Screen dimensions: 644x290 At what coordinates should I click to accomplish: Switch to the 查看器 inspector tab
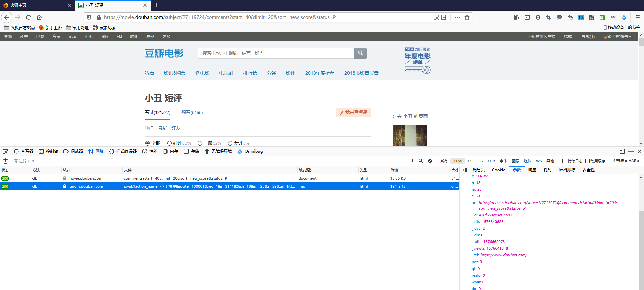(23, 151)
